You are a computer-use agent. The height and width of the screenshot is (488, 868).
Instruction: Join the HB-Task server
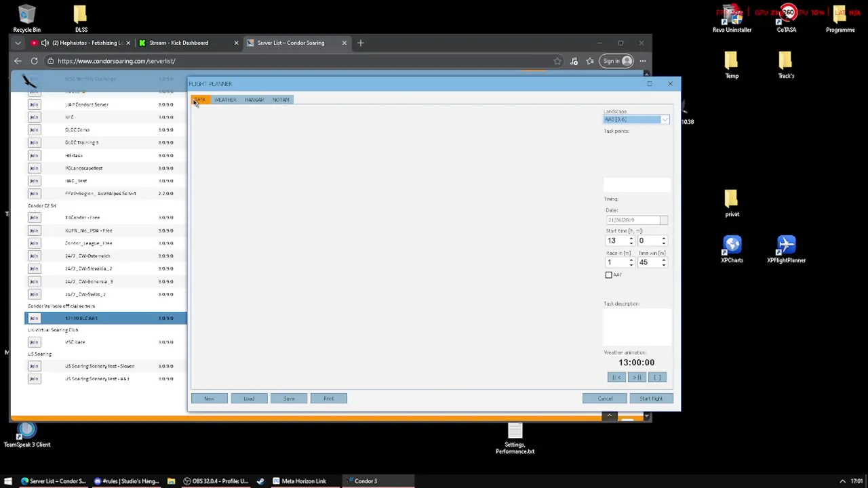pyautogui.click(x=34, y=155)
